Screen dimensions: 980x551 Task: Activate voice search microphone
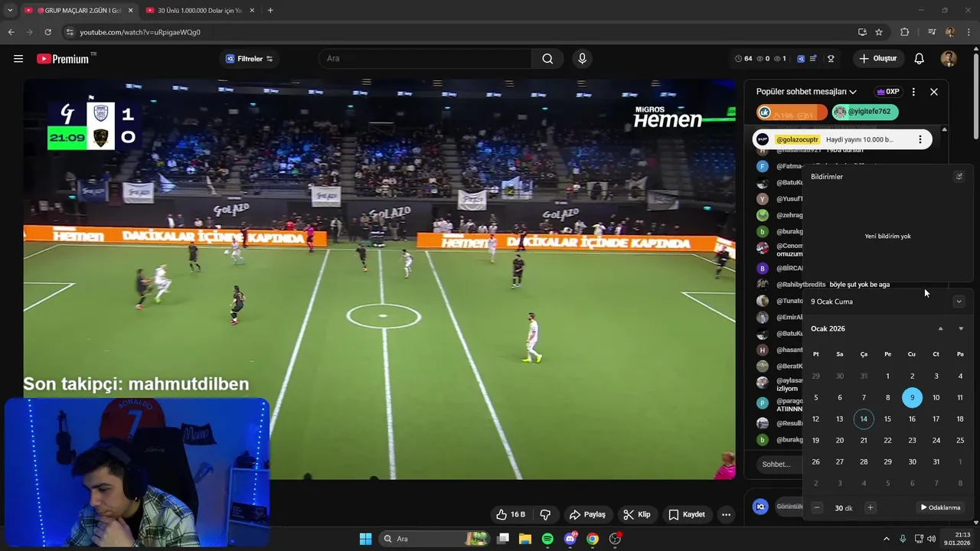(583, 59)
